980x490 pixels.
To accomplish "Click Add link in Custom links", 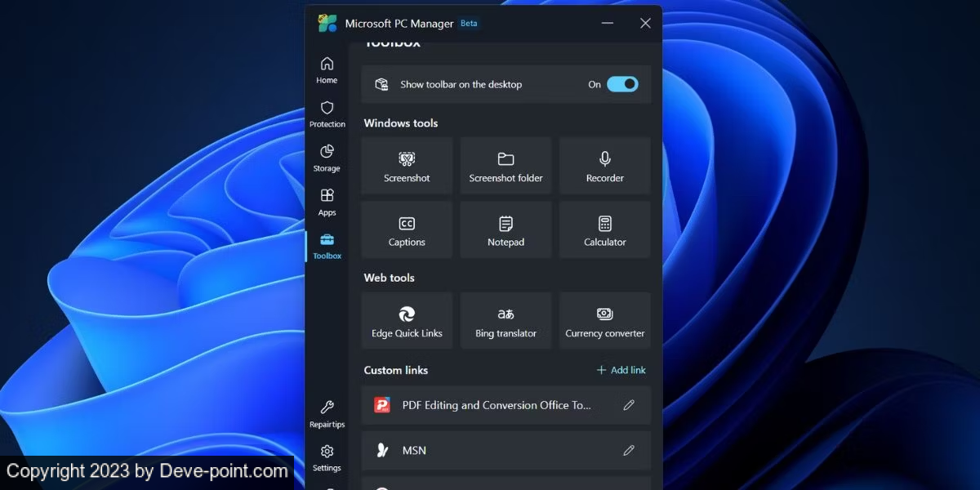I will [x=621, y=370].
